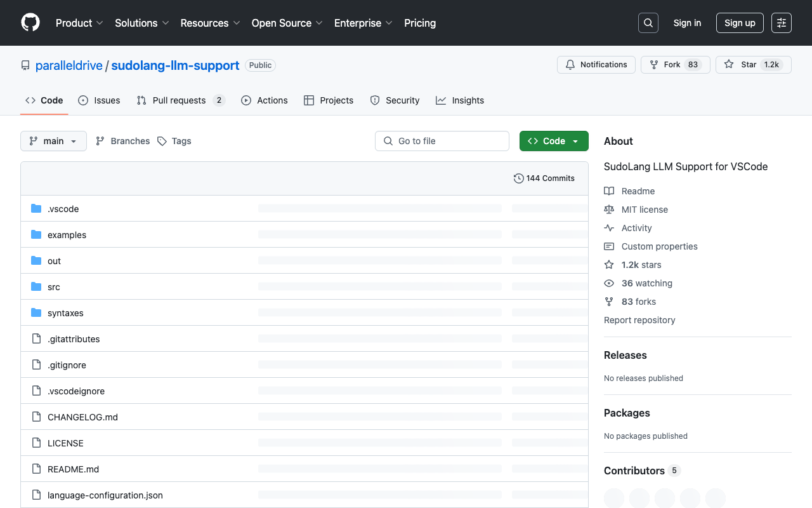
Task: Open the examples folder name
Action: tap(67, 235)
